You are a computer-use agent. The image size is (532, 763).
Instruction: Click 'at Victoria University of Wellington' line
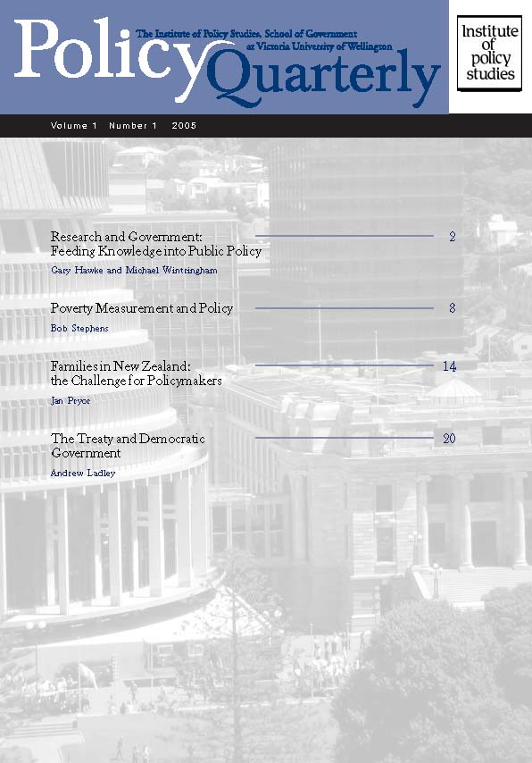pyautogui.click(x=319, y=46)
